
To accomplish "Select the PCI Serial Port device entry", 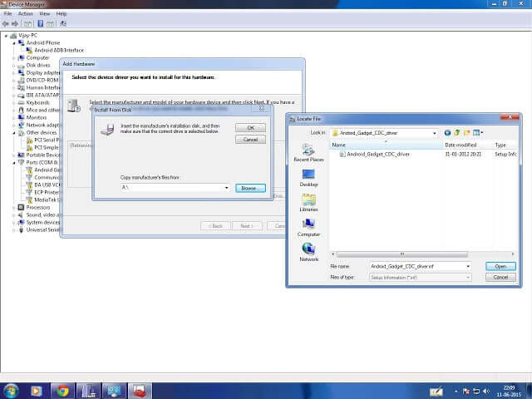I will [47, 140].
